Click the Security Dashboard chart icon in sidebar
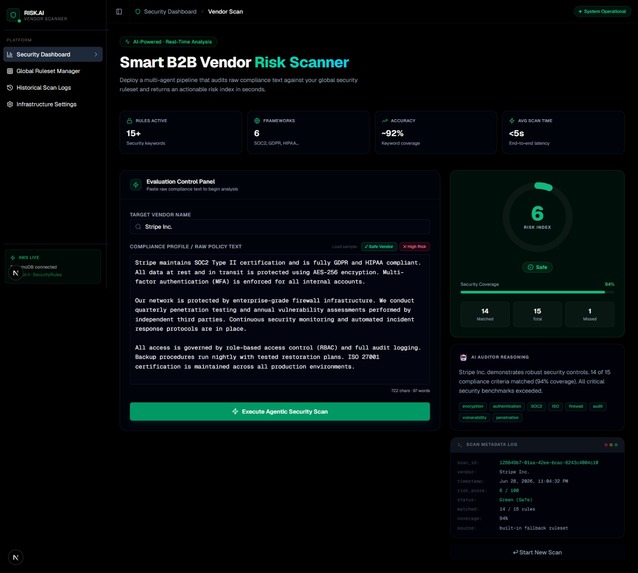 pyautogui.click(x=10, y=55)
